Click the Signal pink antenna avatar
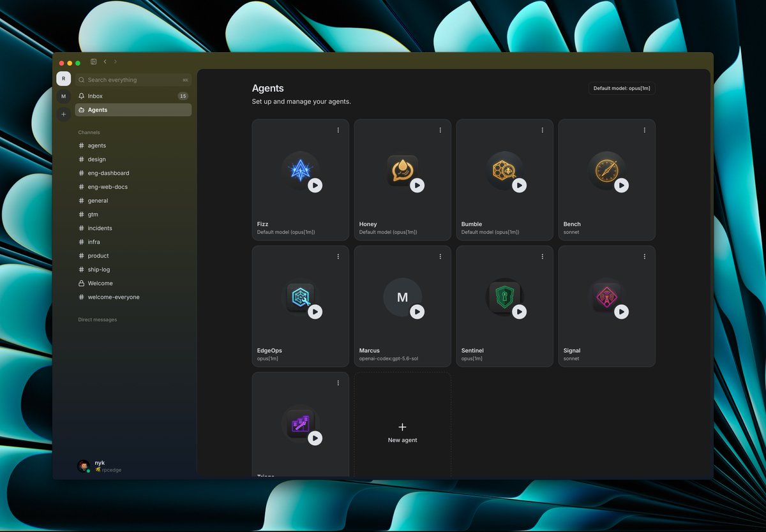Image resolution: width=766 pixels, height=532 pixels. click(x=606, y=297)
